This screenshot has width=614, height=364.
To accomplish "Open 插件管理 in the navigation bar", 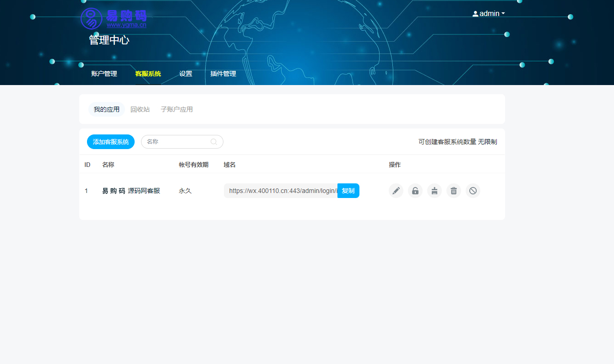I will [223, 74].
